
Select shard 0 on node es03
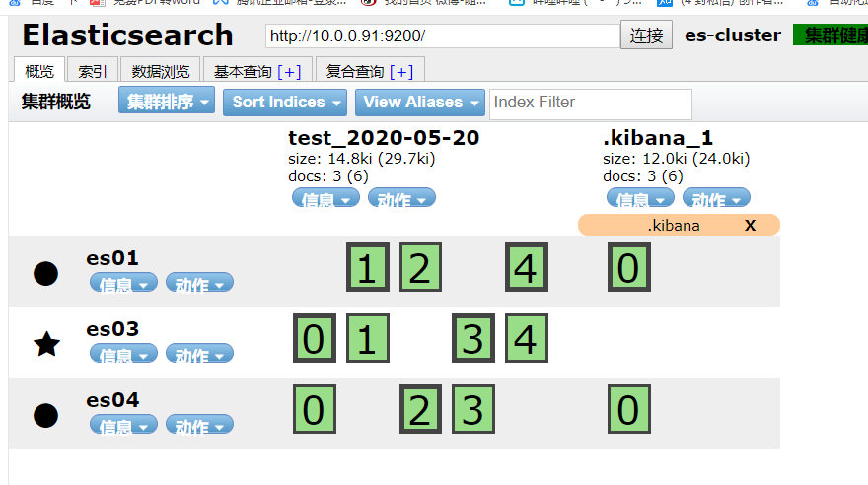(315, 338)
